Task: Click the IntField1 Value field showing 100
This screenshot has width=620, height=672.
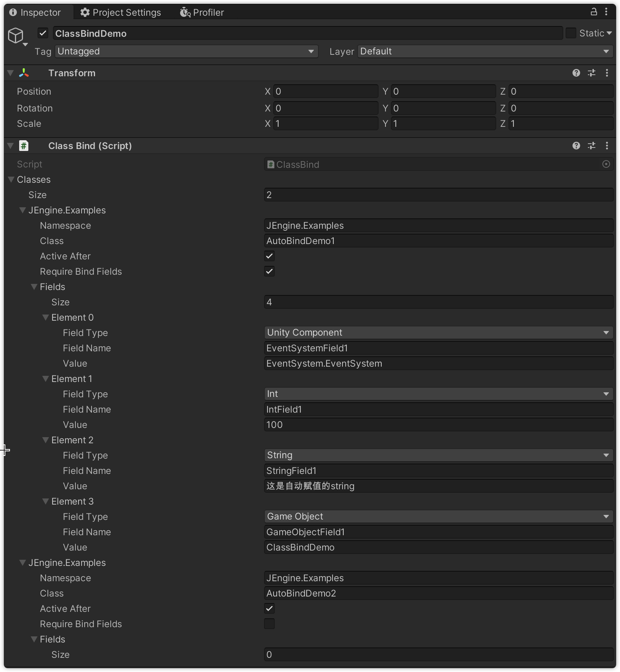Action: tap(438, 425)
